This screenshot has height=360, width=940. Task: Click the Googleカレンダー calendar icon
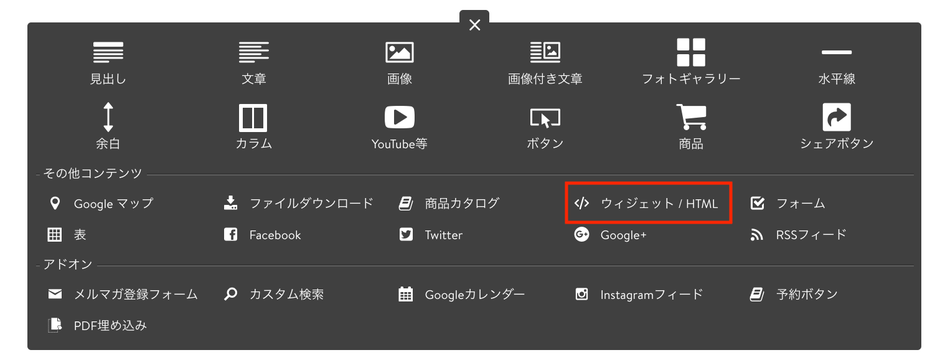[406, 294]
